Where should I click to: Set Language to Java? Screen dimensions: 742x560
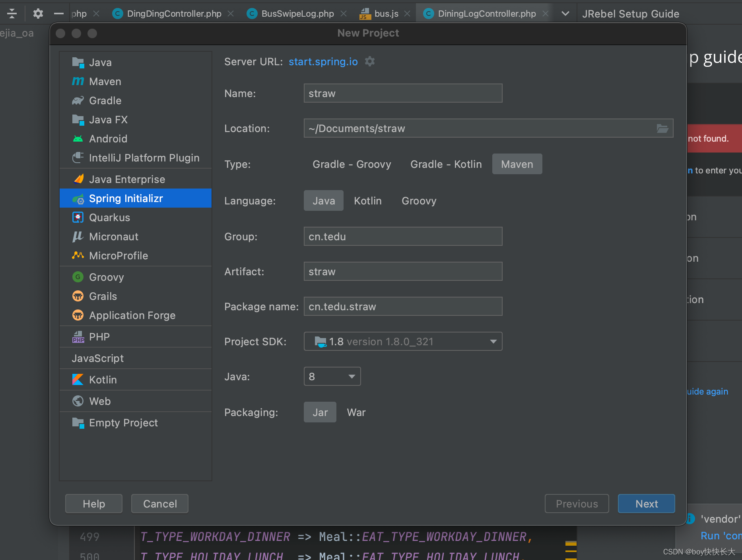coord(324,200)
